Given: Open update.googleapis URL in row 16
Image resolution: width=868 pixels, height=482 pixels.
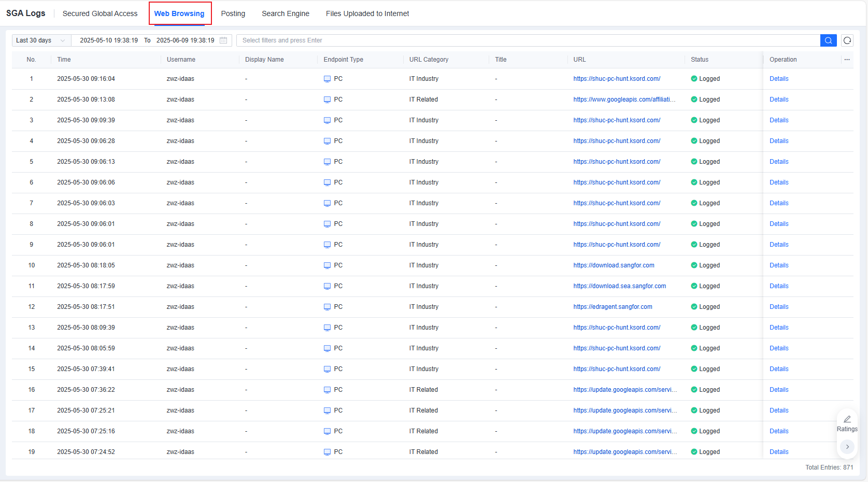Looking at the screenshot, I should 625,390.
